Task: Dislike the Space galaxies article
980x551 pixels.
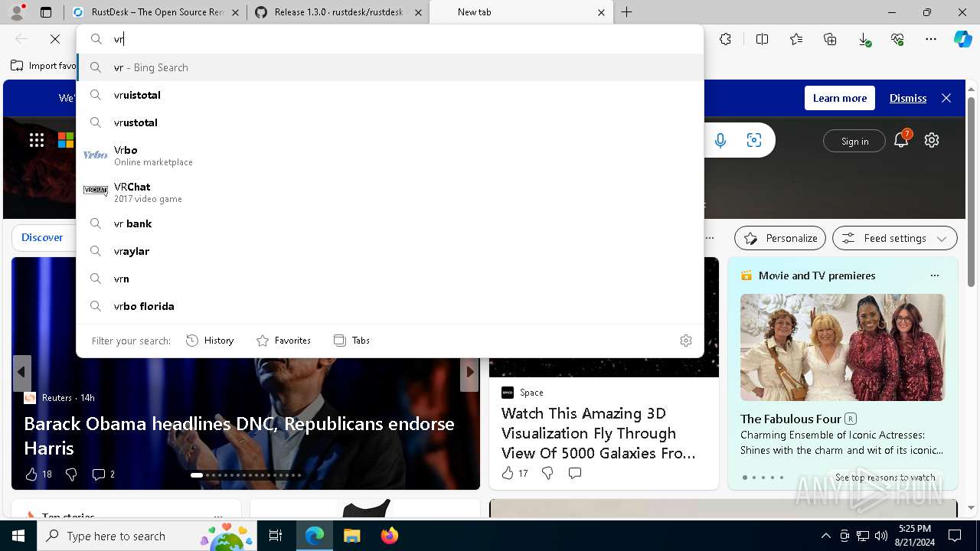Action: [547, 473]
